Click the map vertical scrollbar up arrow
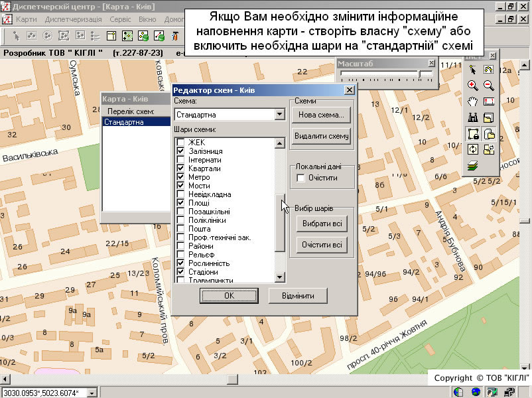532x398 pixels. click(x=525, y=65)
